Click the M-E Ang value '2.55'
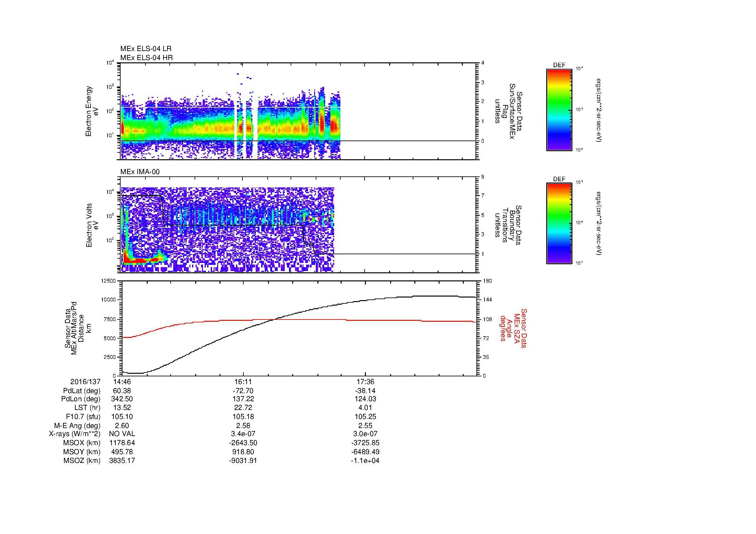Image resolution: width=756 pixels, height=534 pixels. coord(366,426)
